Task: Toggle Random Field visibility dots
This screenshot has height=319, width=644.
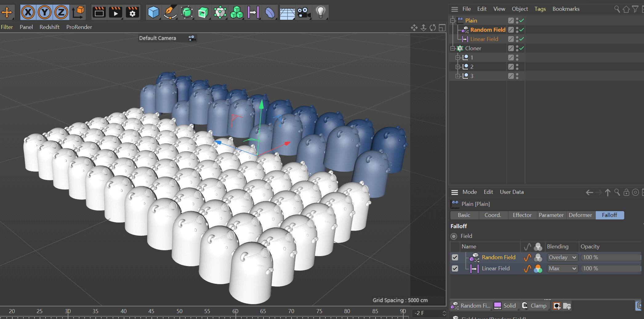Action: point(517,30)
